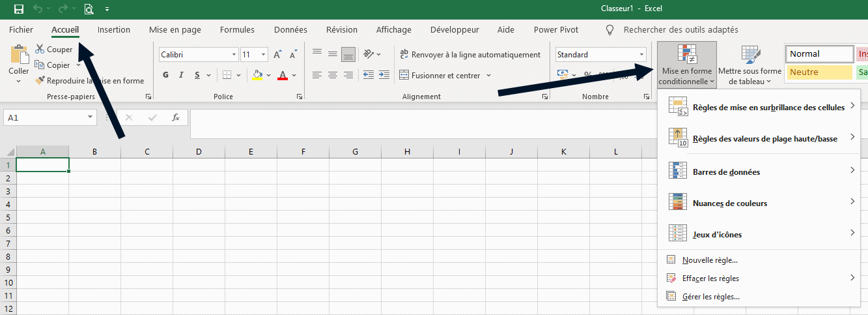868x315 pixels.
Task: Click the fill color paint bucket icon
Action: tap(257, 75)
